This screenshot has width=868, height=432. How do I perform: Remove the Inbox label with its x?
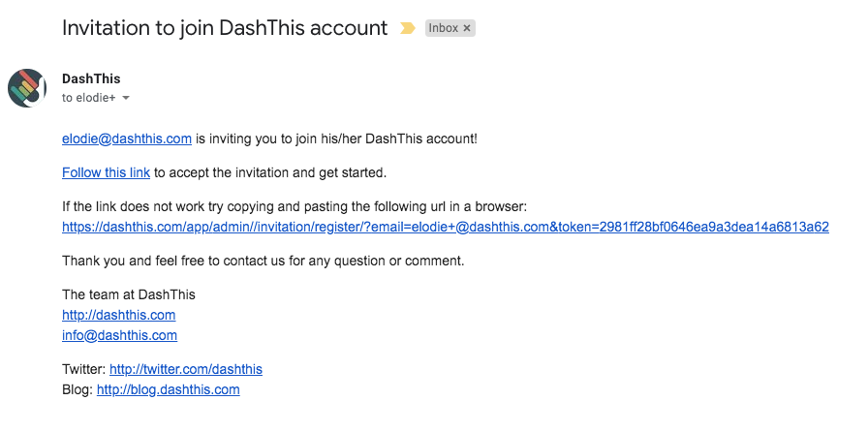coord(467,28)
